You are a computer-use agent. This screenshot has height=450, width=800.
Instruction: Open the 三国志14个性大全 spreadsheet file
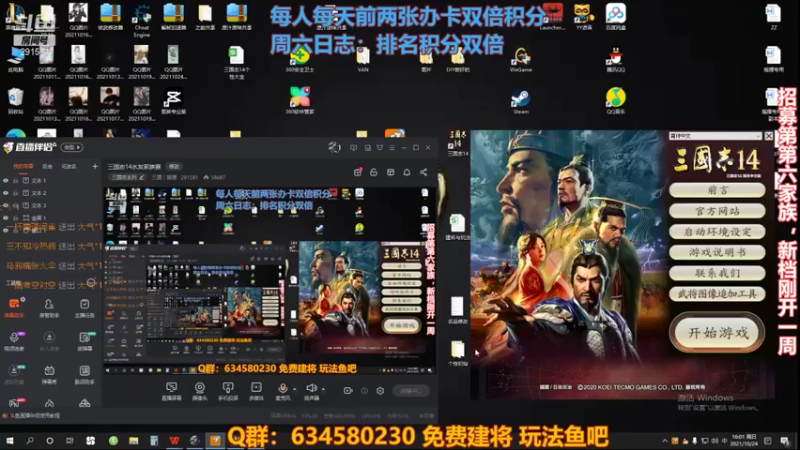pos(236,62)
